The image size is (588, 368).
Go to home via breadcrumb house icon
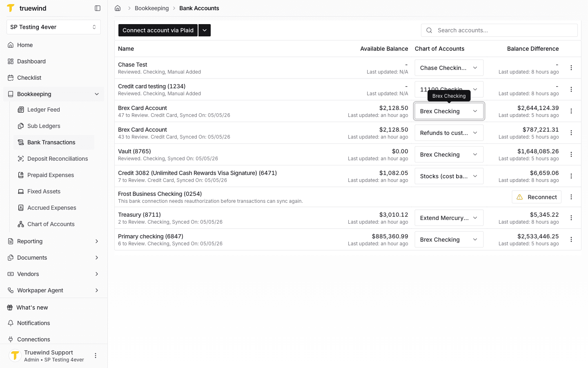tap(118, 8)
